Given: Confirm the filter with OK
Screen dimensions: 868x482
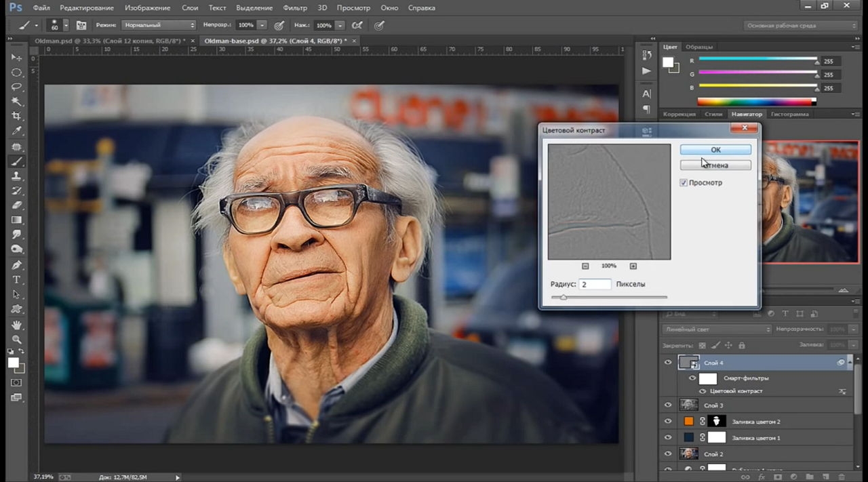Looking at the screenshot, I should point(715,150).
